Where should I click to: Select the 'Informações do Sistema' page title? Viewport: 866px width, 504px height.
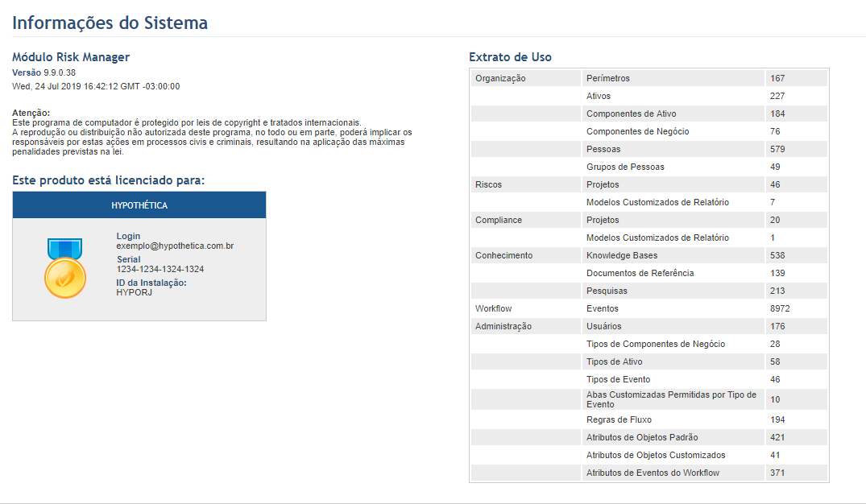pos(110,23)
